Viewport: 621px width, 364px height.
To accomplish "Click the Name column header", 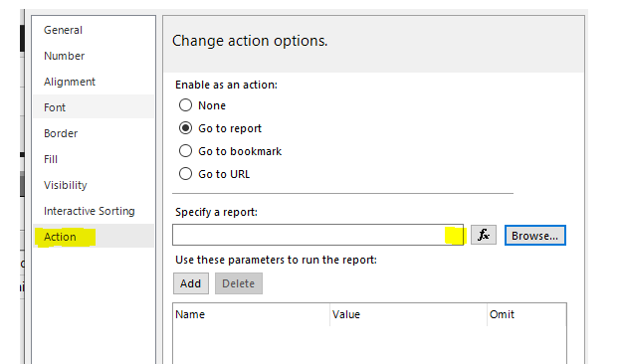I will [x=251, y=314].
